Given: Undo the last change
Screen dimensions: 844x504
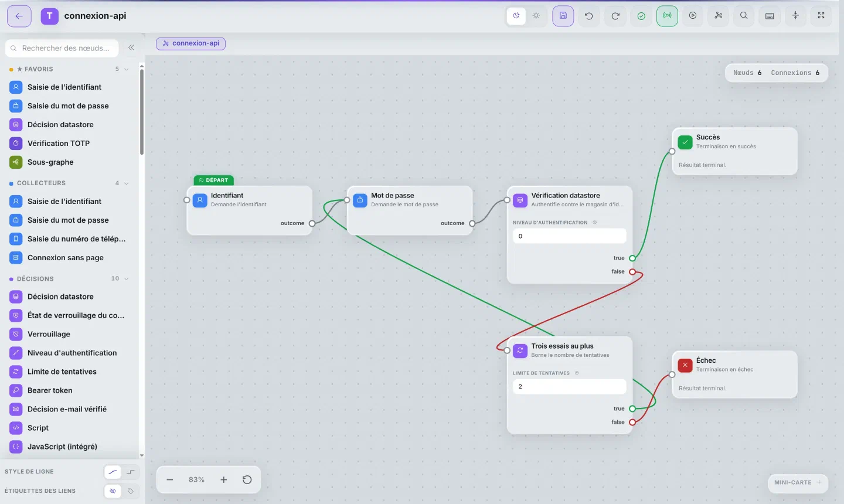Looking at the screenshot, I should (x=589, y=16).
